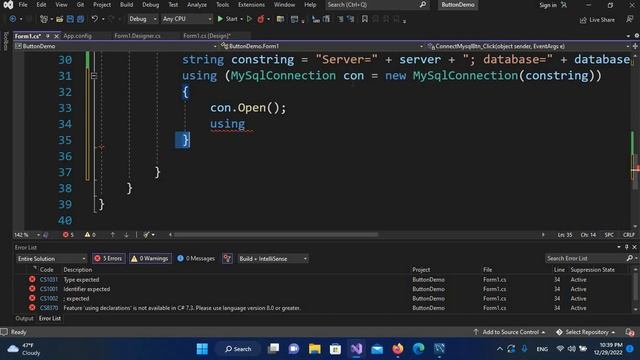Open the Extensions menu
Viewport: 640px width, 360px height.
(251, 5)
